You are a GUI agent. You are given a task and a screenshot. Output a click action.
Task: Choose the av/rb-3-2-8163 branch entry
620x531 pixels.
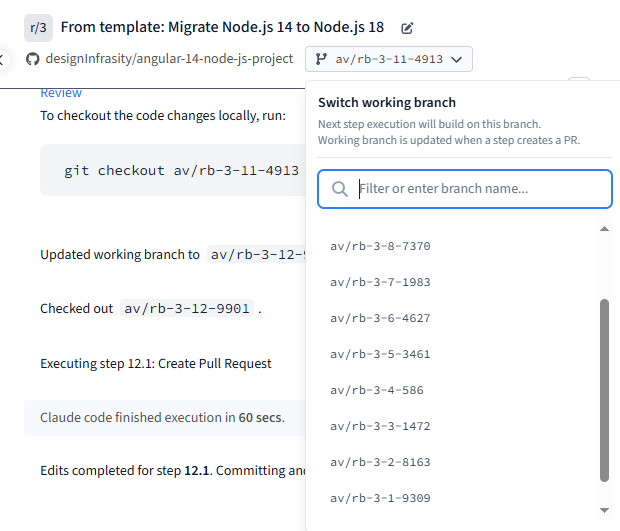point(380,462)
